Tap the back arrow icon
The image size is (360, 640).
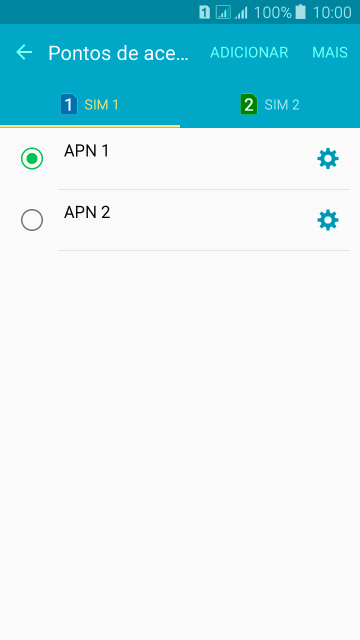coord(24,52)
